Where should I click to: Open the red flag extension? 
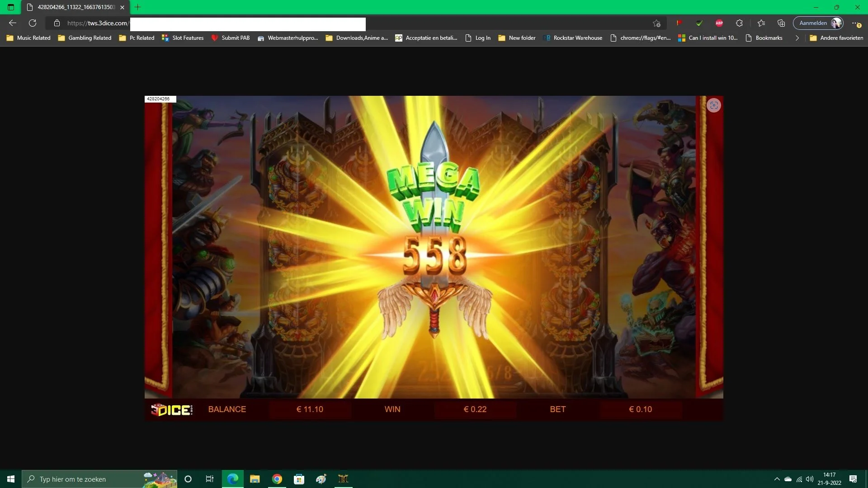(679, 23)
